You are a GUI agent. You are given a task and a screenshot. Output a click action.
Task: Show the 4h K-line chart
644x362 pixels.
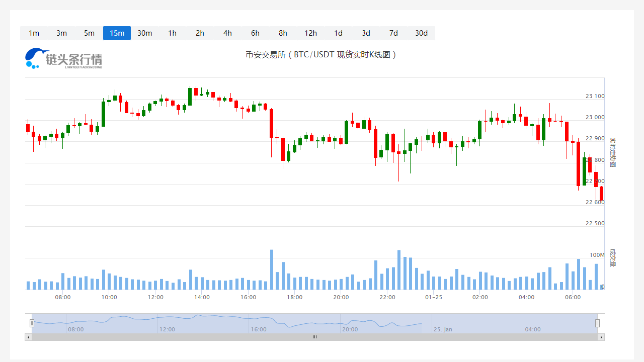pyautogui.click(x=227, y=33)
